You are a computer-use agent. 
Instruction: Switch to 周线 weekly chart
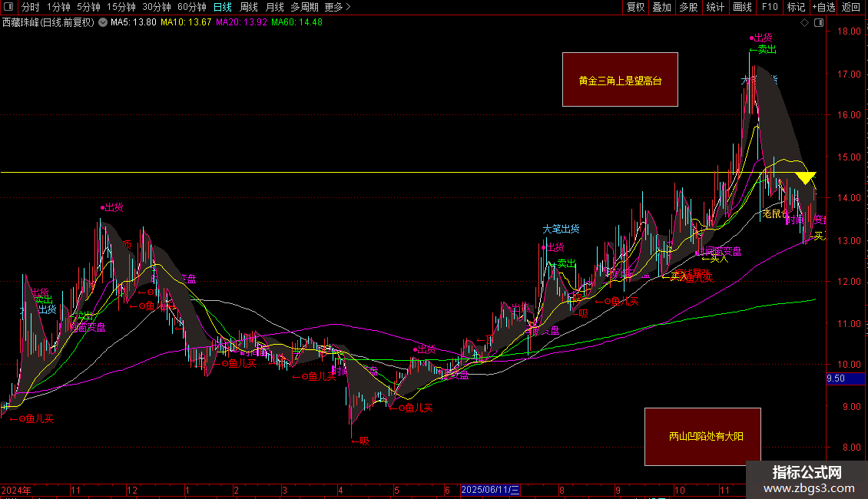click(249, 7)
